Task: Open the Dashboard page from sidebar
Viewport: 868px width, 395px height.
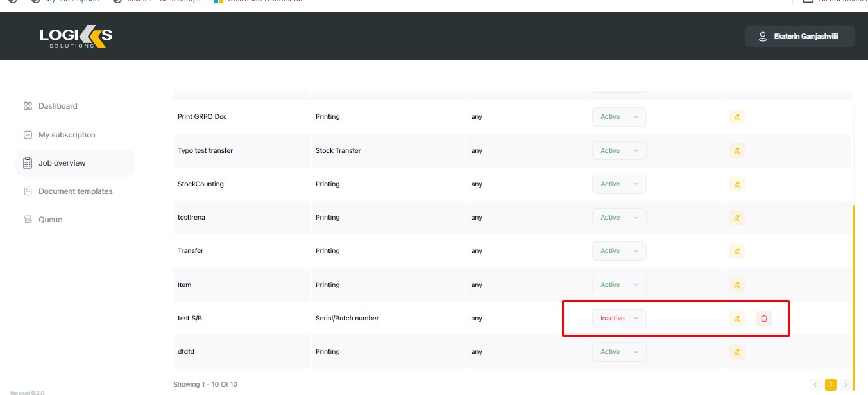Action: pos(58,106)
